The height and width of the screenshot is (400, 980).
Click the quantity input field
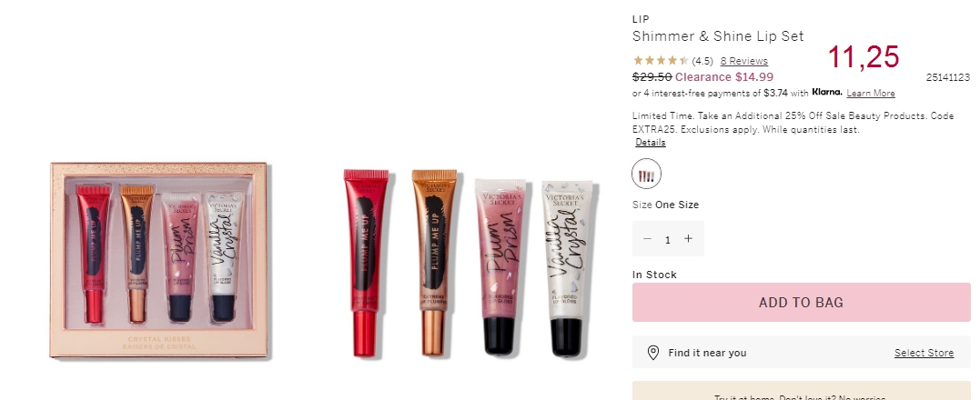point(668,239)
